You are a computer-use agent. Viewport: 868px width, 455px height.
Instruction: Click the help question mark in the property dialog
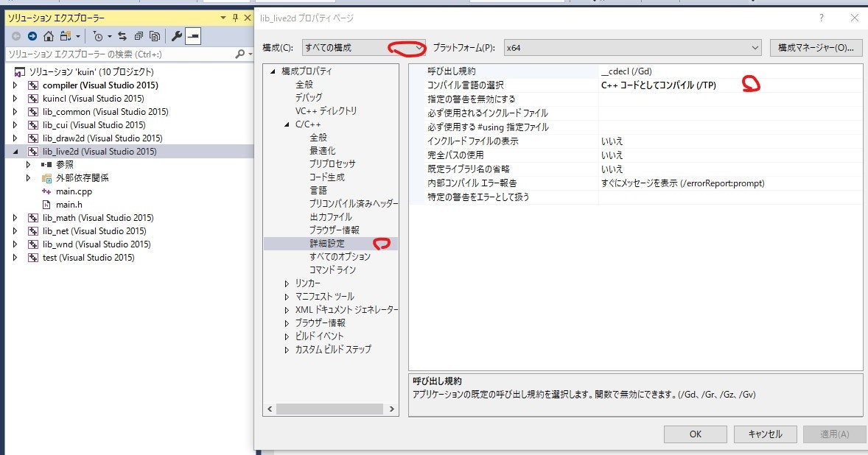pos(822,18)
